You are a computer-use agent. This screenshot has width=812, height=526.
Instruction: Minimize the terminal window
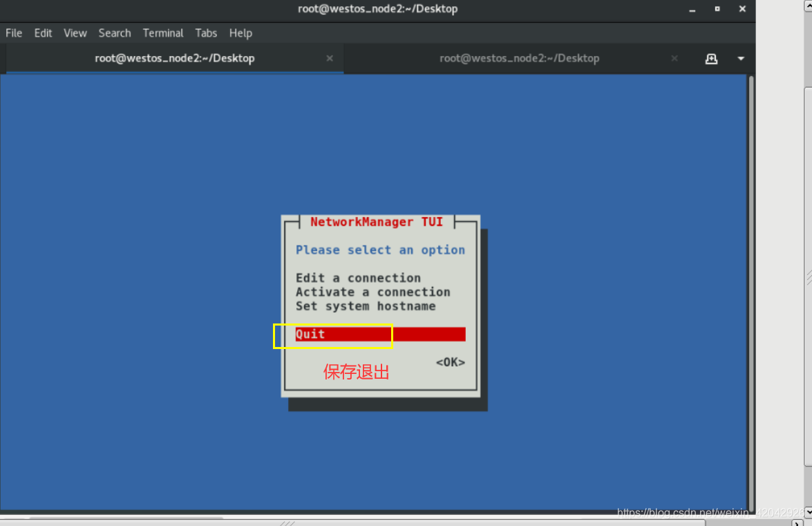click(692, 9)
